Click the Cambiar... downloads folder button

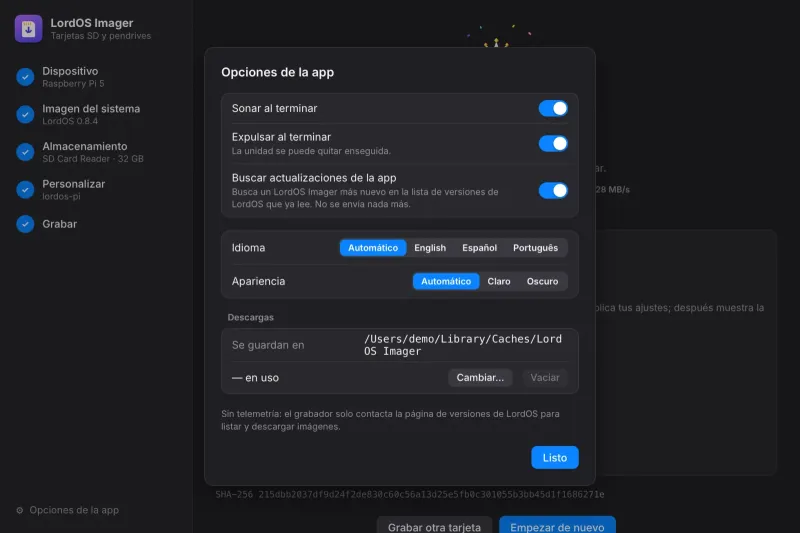click(x=480, y=378)
